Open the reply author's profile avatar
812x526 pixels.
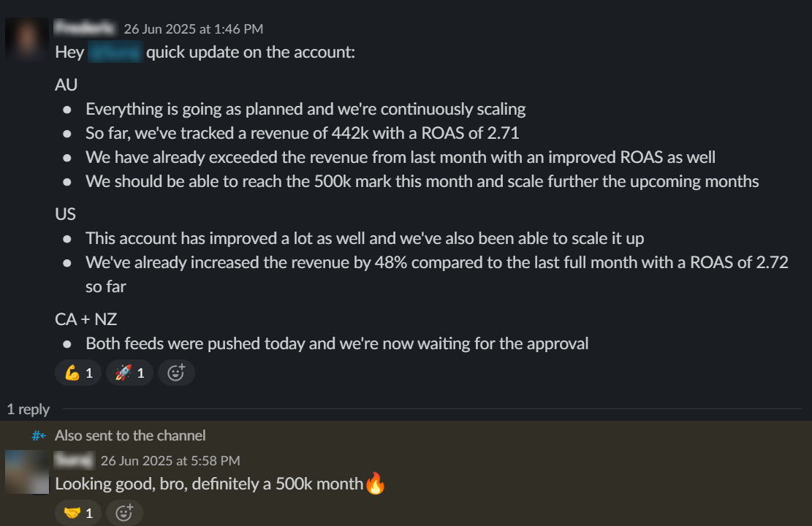26,472
